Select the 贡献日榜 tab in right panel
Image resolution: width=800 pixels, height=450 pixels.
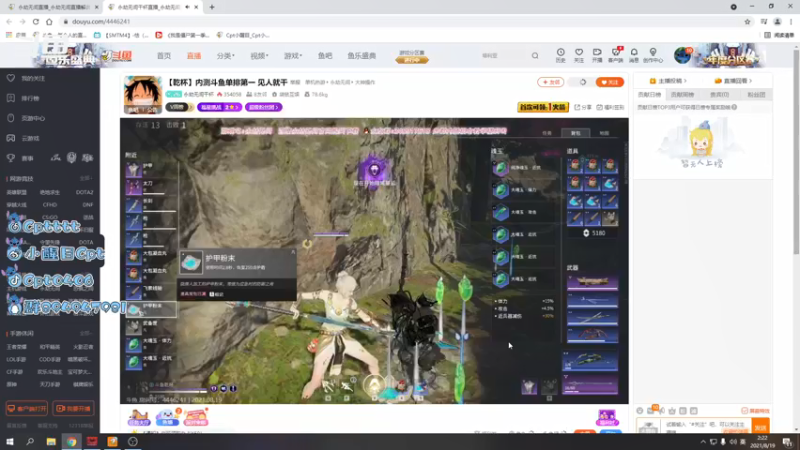649,95
